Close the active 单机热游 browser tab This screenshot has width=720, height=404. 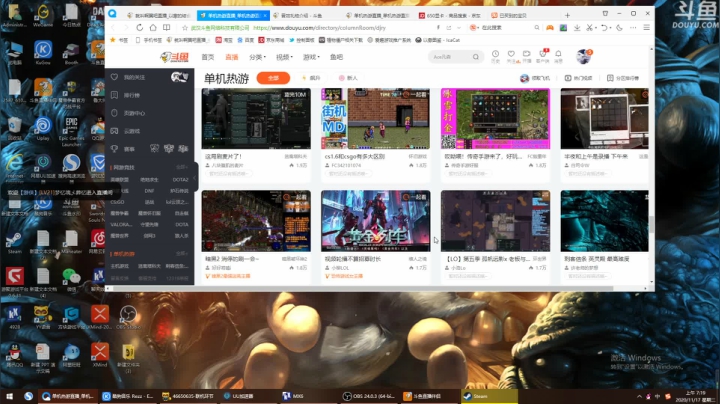(x=265, y=15)
